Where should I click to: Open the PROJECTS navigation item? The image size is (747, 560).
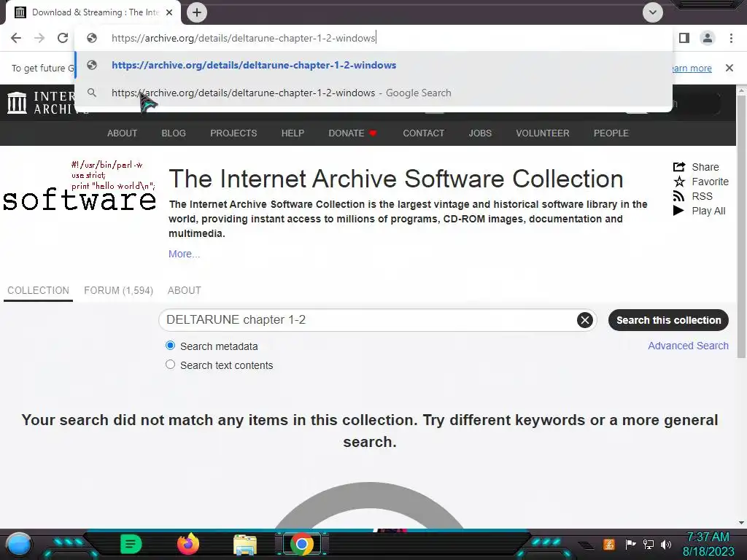click(233, 133)
